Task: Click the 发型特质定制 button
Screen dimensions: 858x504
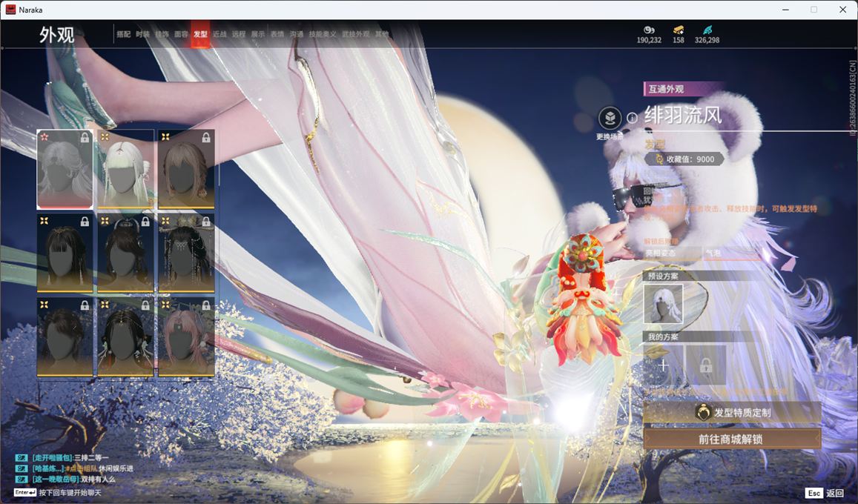Action: click(732, 412)
